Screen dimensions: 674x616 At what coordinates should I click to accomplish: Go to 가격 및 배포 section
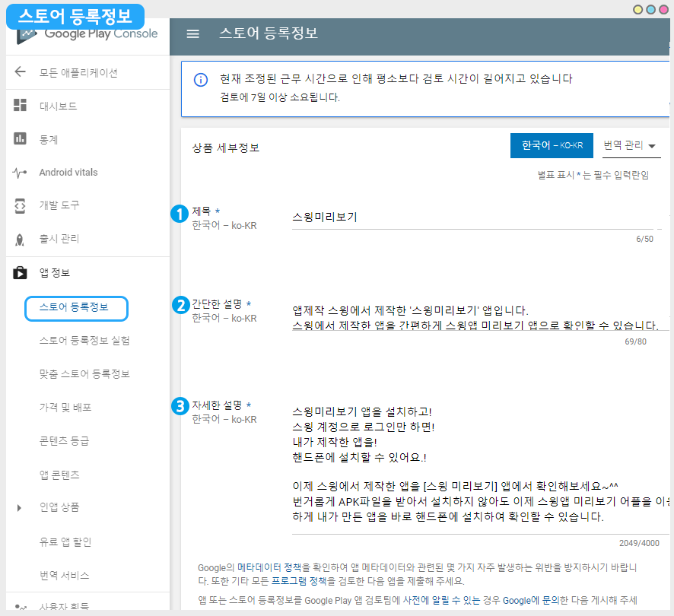(x=65, y=408)
